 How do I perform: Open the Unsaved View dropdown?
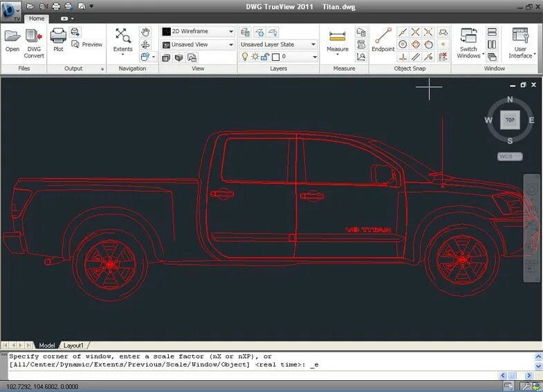tap(198, 45)
